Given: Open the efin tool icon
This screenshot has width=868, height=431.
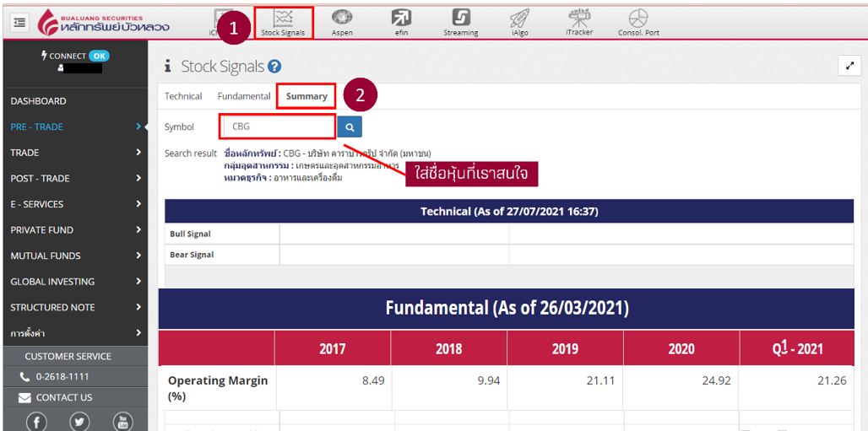Looking at the screenshot, I should point(401,21).
